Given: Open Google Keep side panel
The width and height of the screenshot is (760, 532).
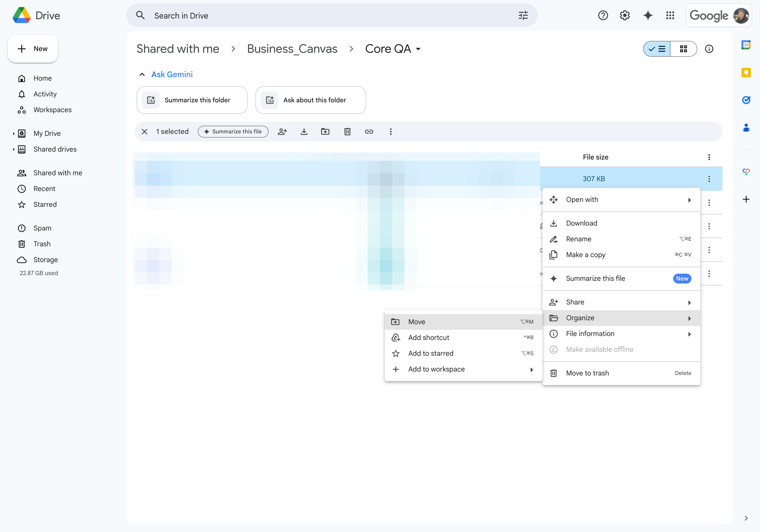Looking at the screenshot, I should tap(746, 72).
